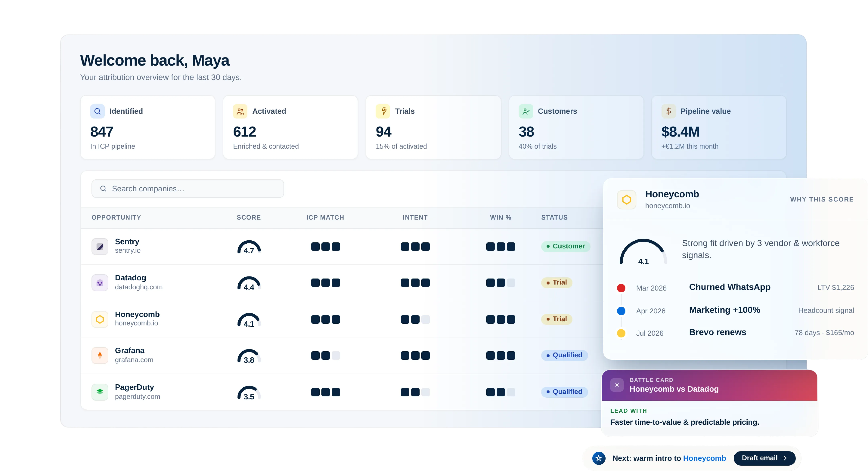Screen dimensions: 868x471
Task: Click the Faster time-to-value lead-with text
Action: coord(685,422)
